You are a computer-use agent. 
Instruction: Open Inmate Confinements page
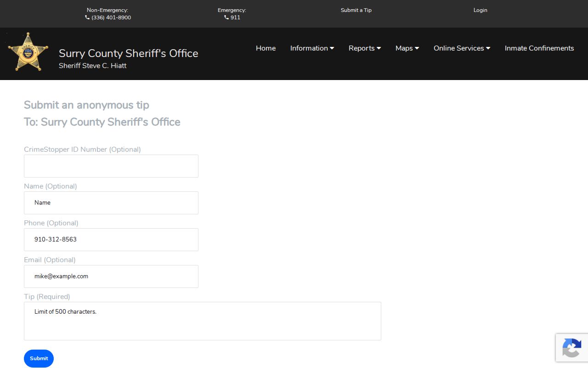point(539,48)
